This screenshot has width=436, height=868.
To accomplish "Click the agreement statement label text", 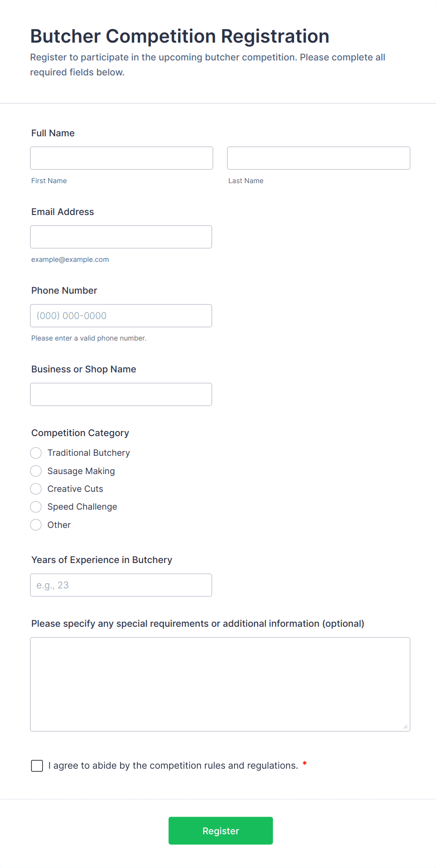I will click(x=173, y=765).
